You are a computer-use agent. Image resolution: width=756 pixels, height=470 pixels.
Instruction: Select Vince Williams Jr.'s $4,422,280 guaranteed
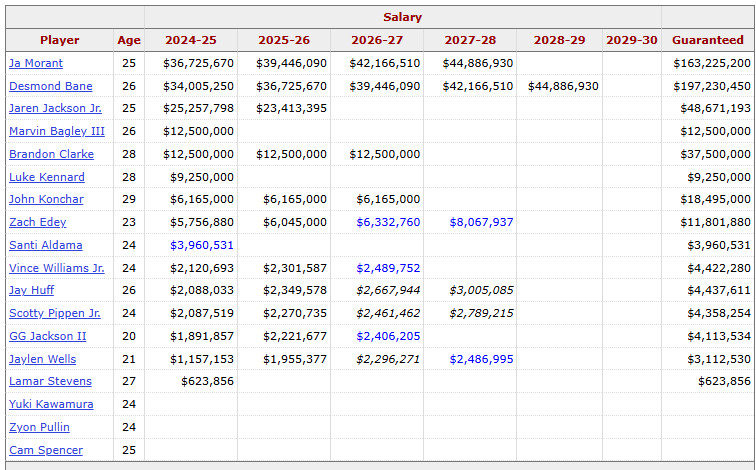point(719,268)
